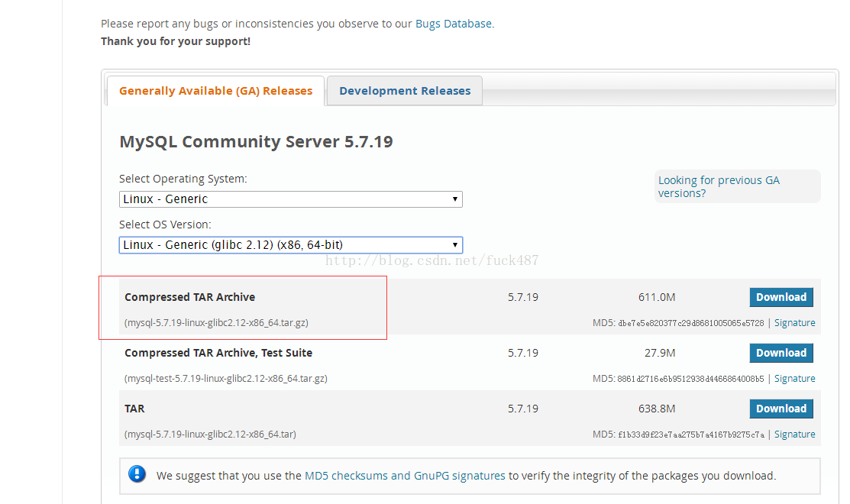Click the Compressed TAR Archive title
Screen dimensions: 850x504
pyautogui.click(x=189, y=297)
